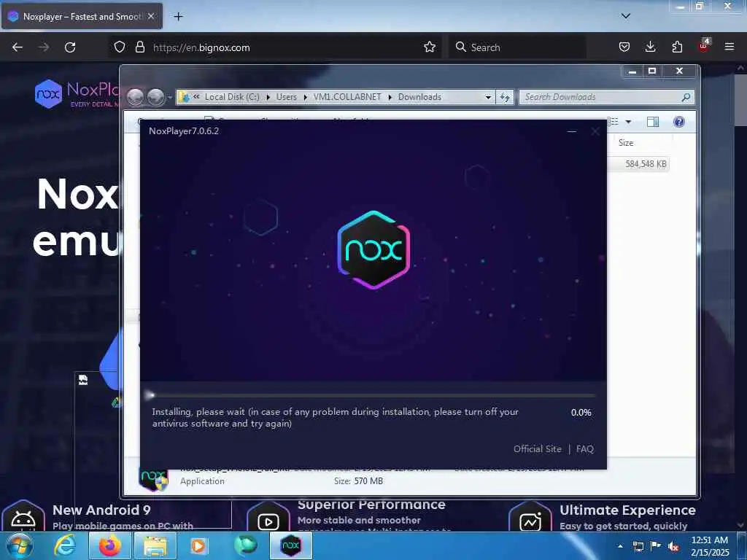Open the taskbar clock showing 12:51 AM

tap(710, 546)
